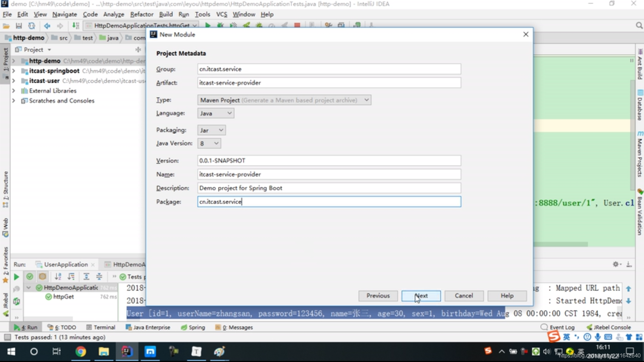The height and width of the screenshot is (362, 644).
Task: Open the Spring tool window tab
Action: coord(193,327)
